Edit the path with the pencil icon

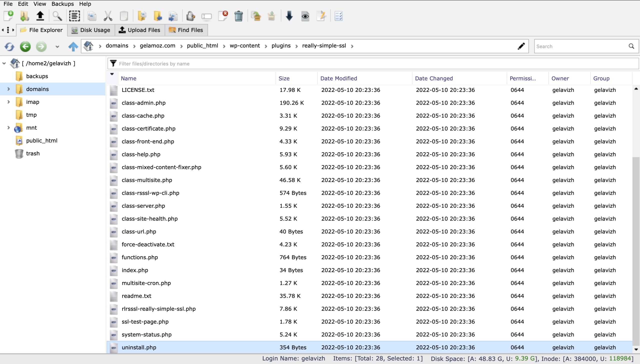coord(521,46)
